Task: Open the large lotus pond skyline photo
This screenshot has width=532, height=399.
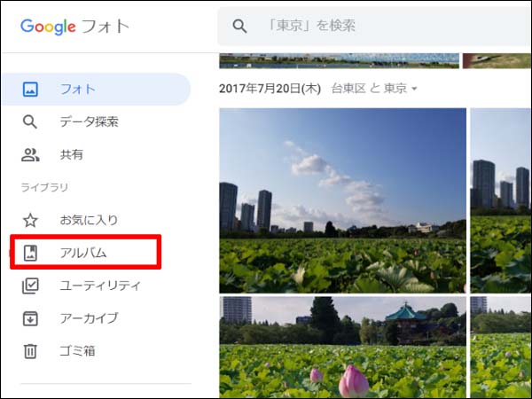Action: tap(342, 200)
